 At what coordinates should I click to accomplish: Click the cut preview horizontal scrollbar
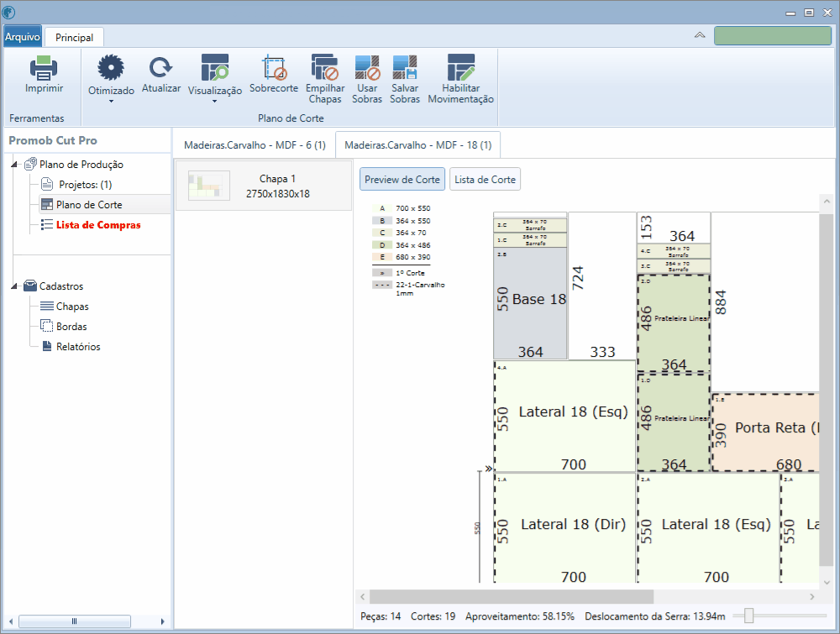tap(511, 596)
